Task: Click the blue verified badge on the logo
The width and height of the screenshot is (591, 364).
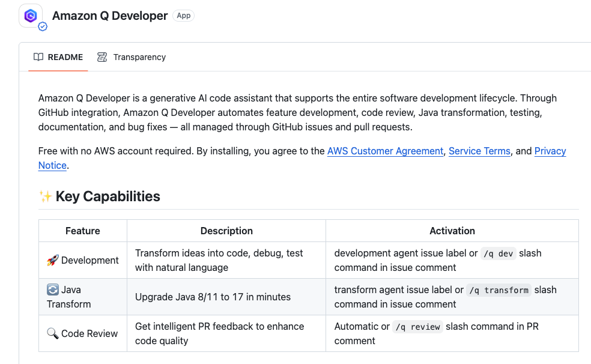Action: pyautogui.click(x=43, y=27)
